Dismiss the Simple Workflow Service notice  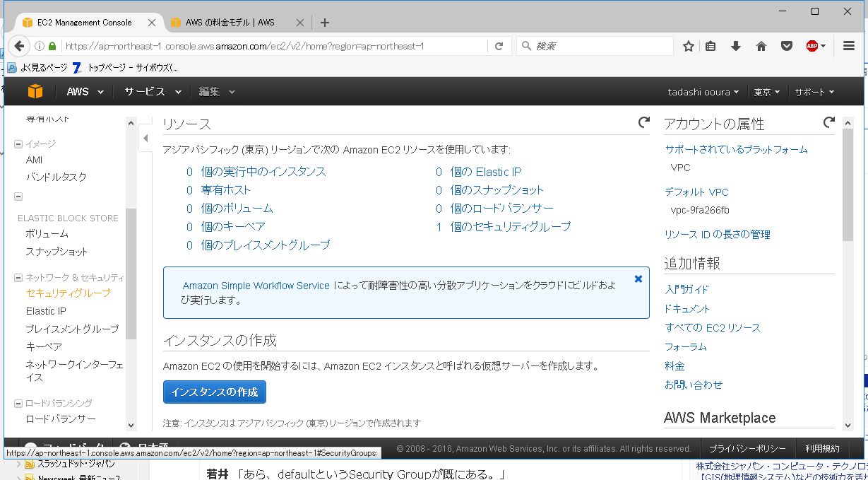(638, 279)
